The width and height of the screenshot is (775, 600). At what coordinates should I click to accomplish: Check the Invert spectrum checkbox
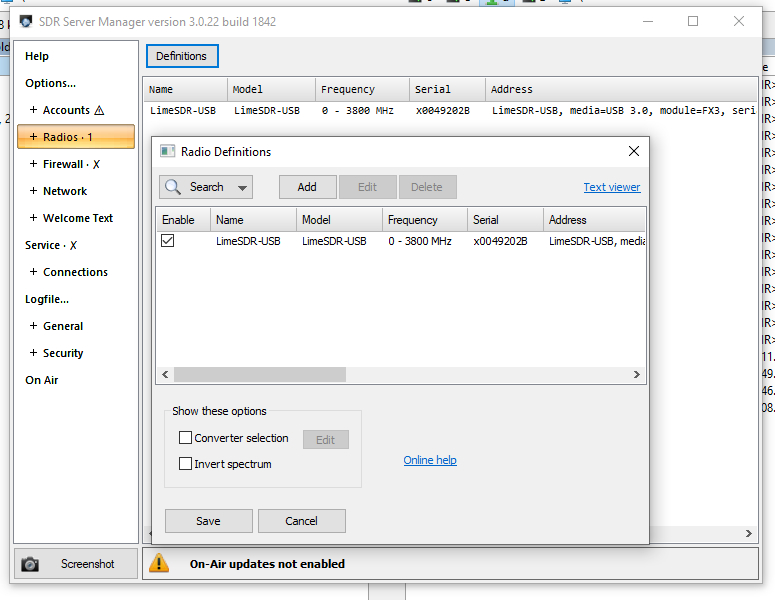pos(185,464)
